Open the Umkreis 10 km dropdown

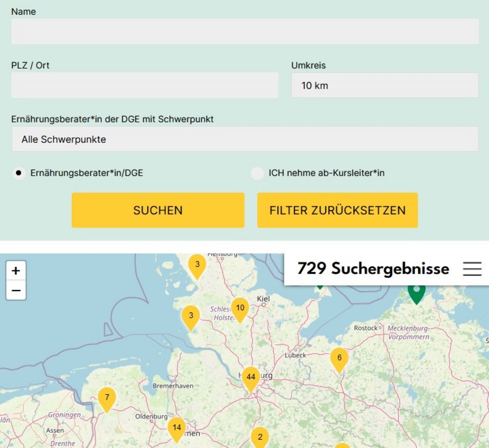coord(385,85)
